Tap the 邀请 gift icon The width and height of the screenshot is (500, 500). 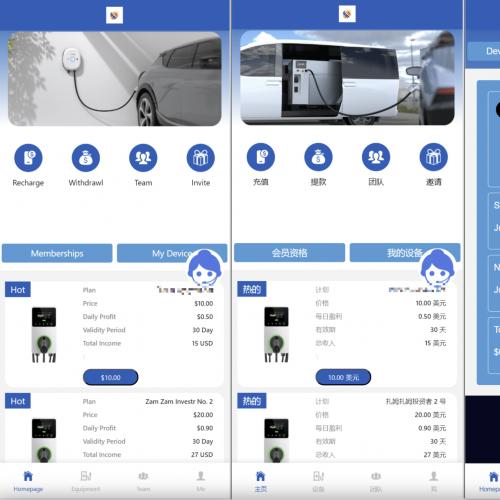point(433,157)
